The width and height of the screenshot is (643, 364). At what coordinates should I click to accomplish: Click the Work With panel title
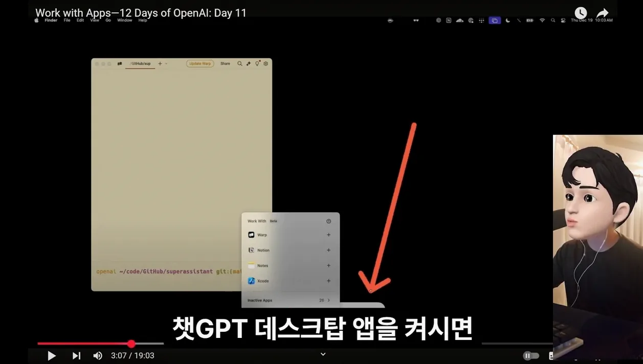(x=257, y=221)
